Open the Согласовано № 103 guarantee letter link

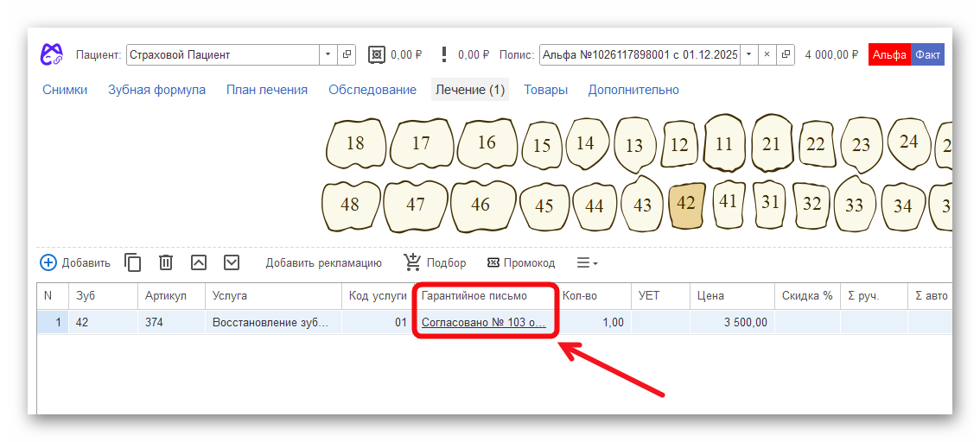click(484, 323)
